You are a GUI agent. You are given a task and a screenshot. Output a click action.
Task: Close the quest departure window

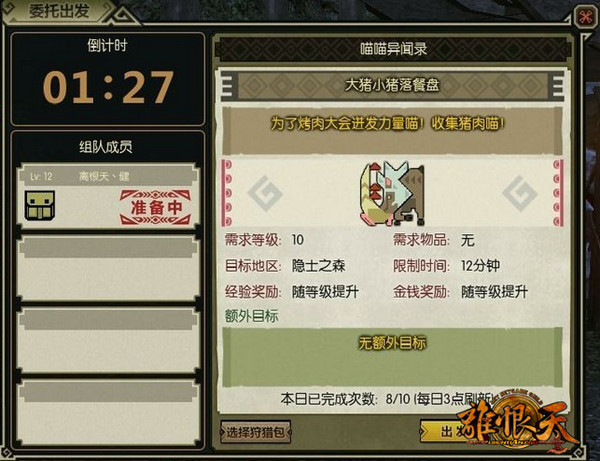tap(586, 17)
